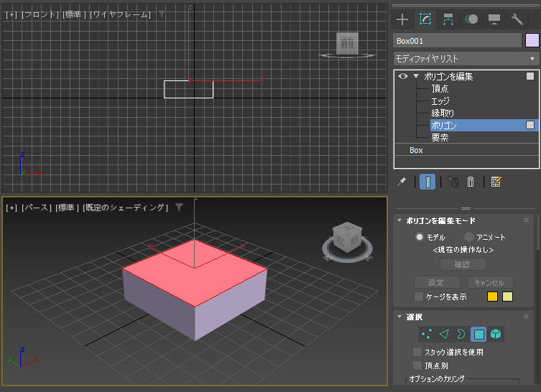The width and height of the screenshot is (541, 392).
Task: Open the [既定のシェーディング] menu
Action: coord(125,207)
